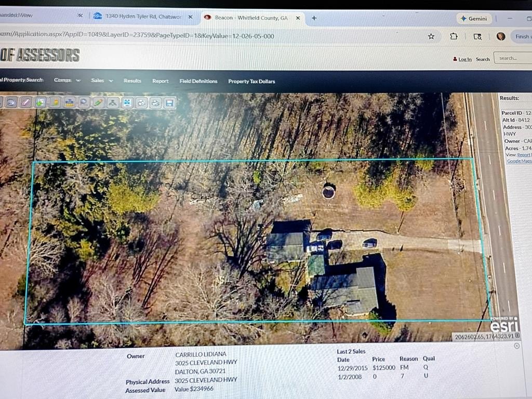Open the Report link in Results panel
Image resolution: width=532 pixels, height=399 pixels.
[524, 155]
